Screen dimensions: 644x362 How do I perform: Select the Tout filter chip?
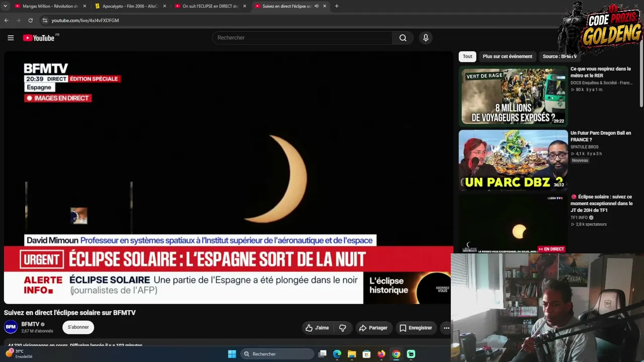point(467,56)
